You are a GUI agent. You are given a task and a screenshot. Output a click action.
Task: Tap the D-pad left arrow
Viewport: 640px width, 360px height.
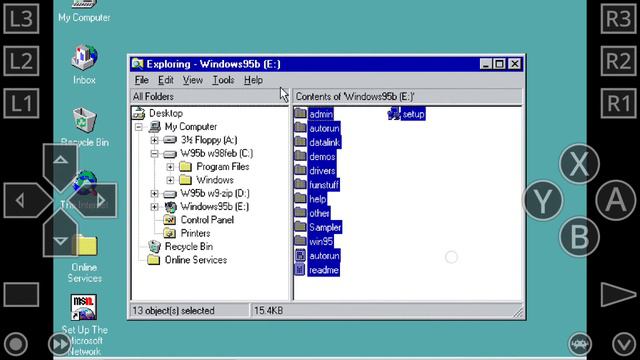[28, 200]
